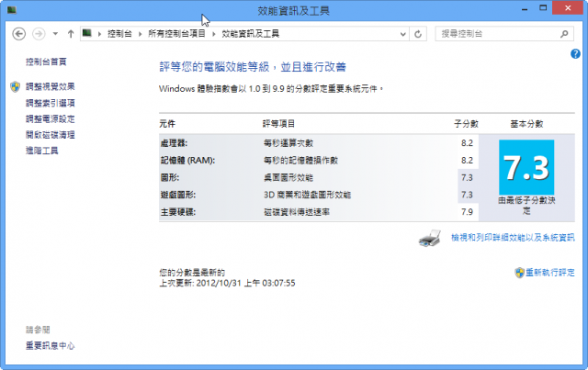Click the control panel icon in address bar
The height and width of the screenshot is (370, 588).
[x=87, y=33]
